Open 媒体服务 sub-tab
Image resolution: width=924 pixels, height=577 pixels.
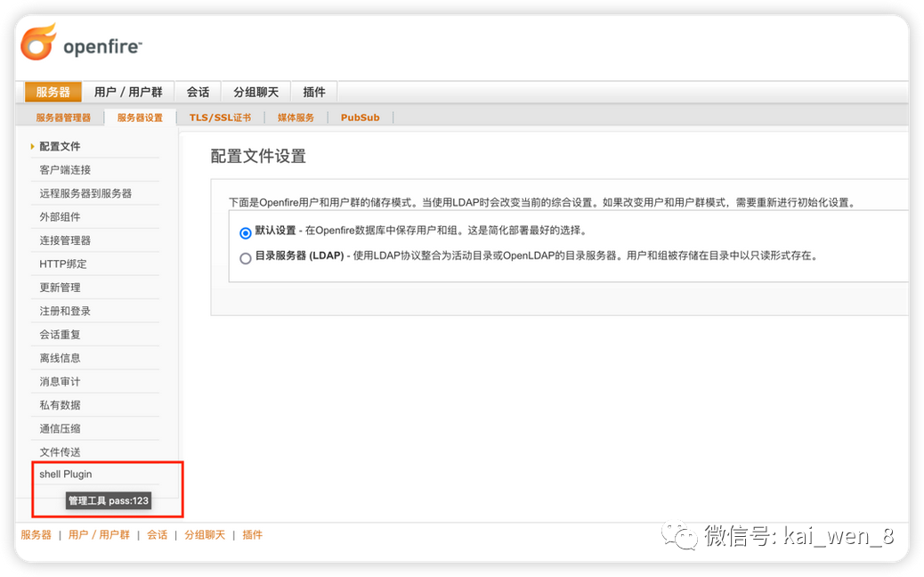click(296, 118)
